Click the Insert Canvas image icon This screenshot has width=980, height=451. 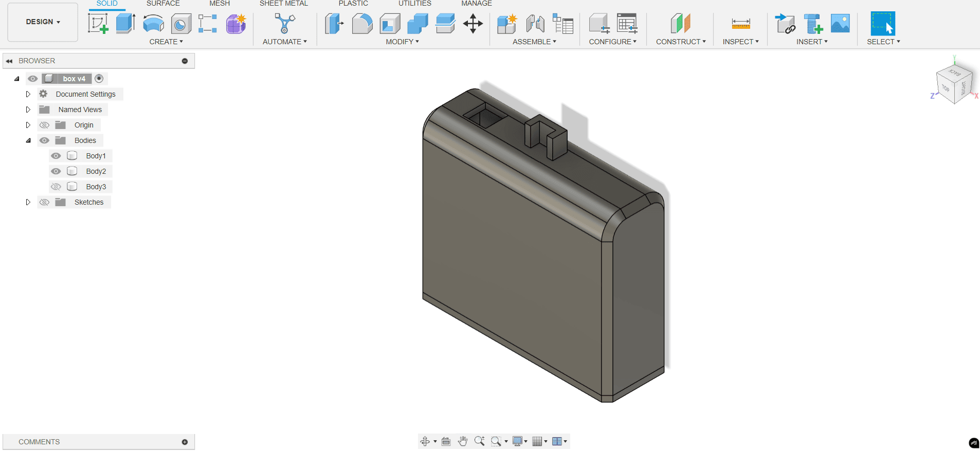click(840, 24)
